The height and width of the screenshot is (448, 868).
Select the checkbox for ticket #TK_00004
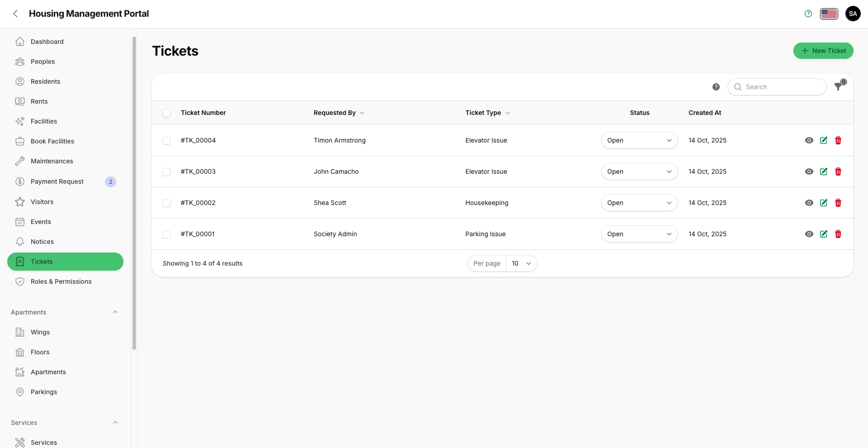click(x=166, y=141)
